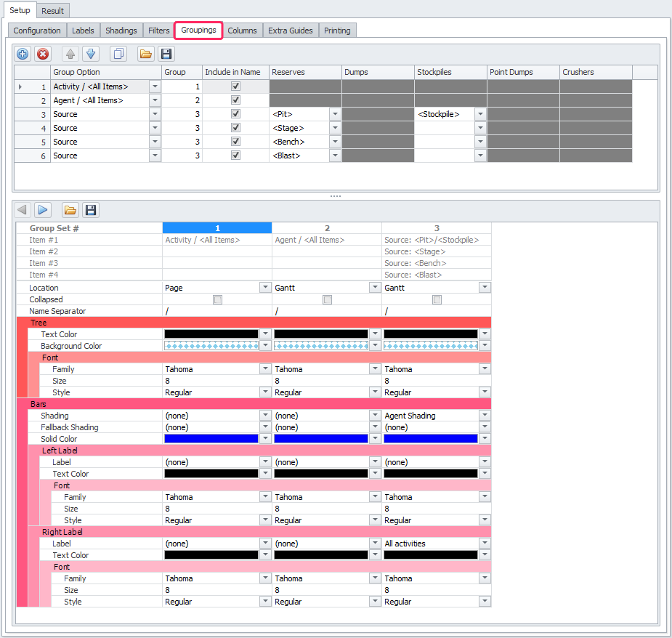
Task: Open the <Pit> Reserves dropdown
Action: (x=334, y=114)
